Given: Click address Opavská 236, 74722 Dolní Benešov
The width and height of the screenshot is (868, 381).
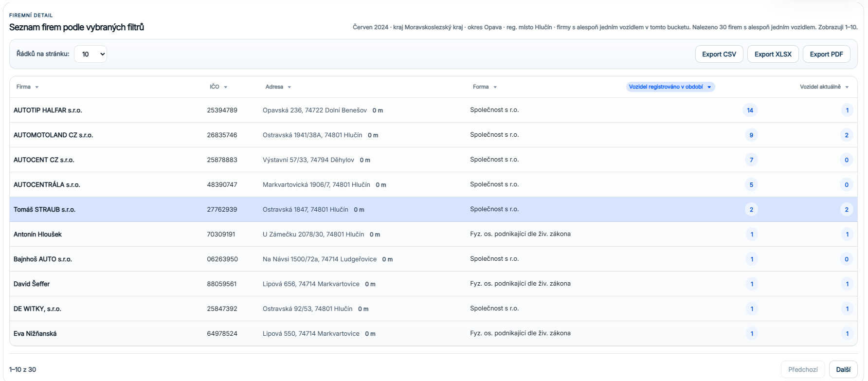Looking at the screenshot, I should pos(315,110).
